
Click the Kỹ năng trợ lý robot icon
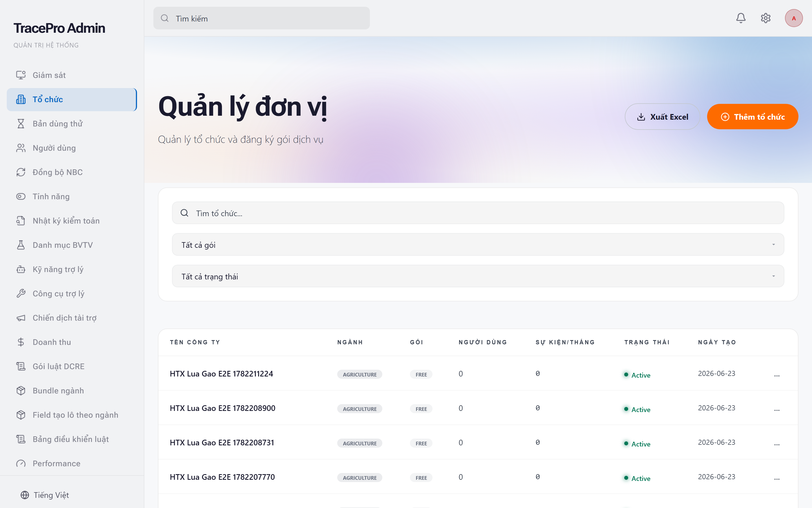point(21,269)
